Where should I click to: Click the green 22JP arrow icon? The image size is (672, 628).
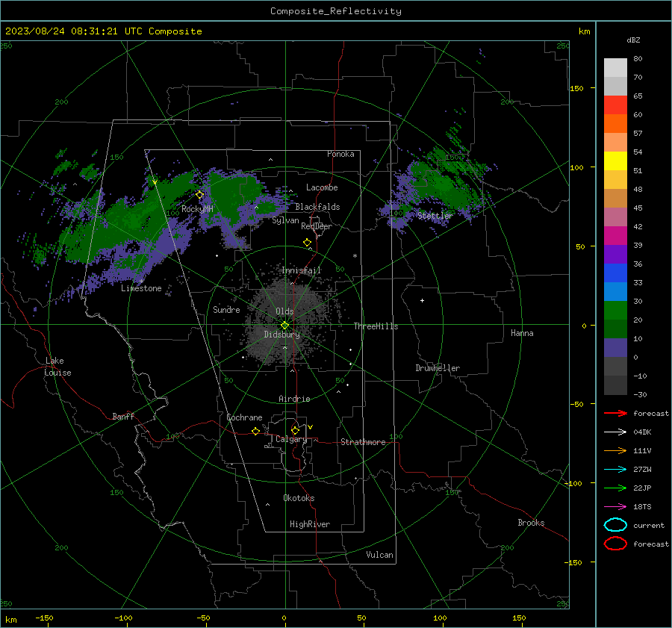pos(615,488)
